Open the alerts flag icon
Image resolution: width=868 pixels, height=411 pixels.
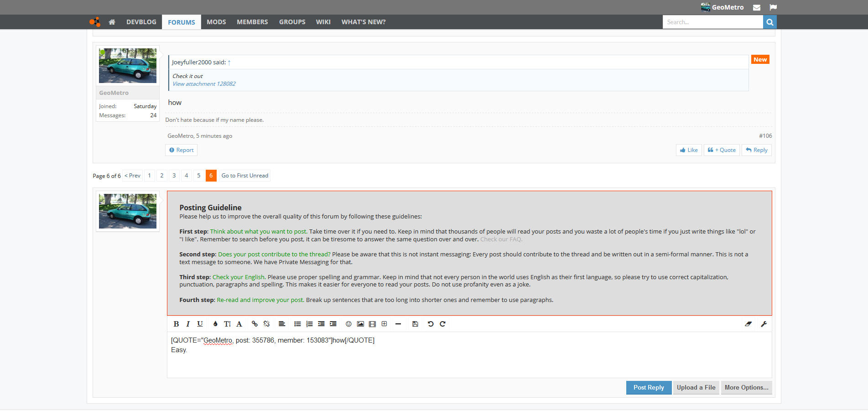pos(773,7)
